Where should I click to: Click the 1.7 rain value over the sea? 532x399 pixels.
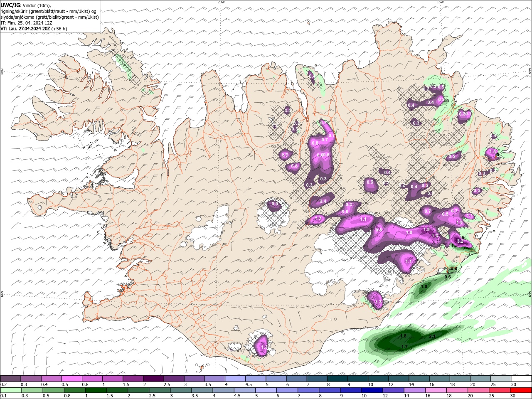[x=404, y=346]
